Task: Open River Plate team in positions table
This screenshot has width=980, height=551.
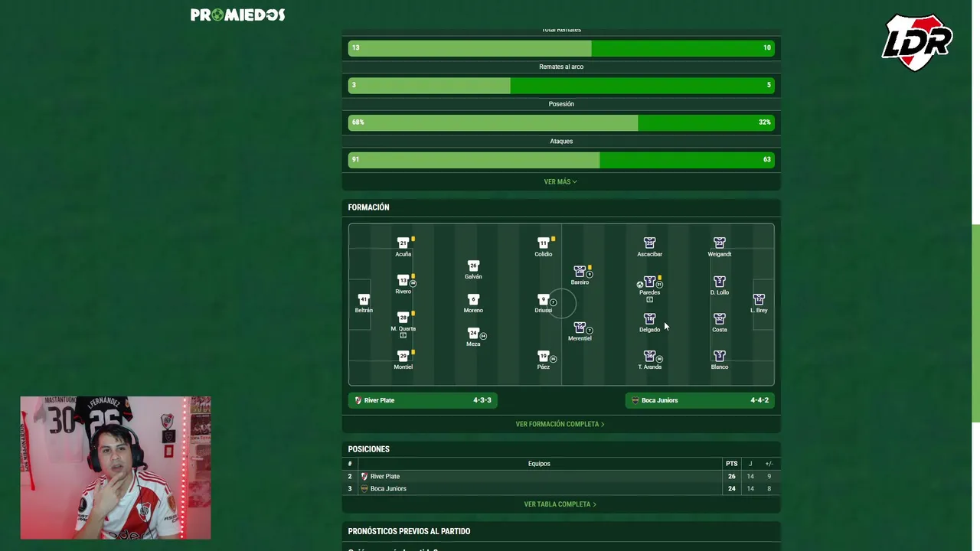Action: (x=384, y=476)
